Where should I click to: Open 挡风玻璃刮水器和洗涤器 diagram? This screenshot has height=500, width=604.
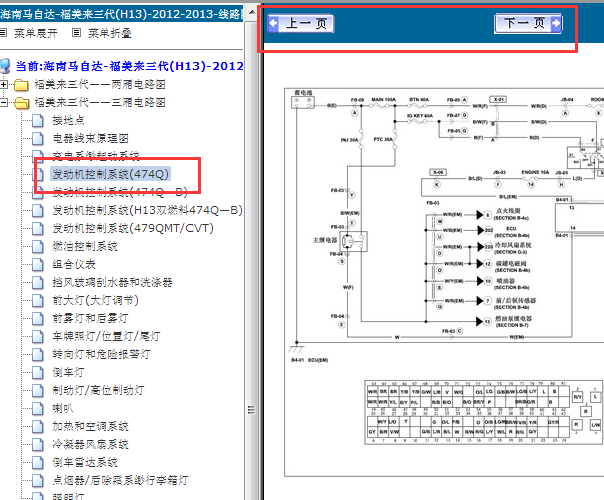112,282
